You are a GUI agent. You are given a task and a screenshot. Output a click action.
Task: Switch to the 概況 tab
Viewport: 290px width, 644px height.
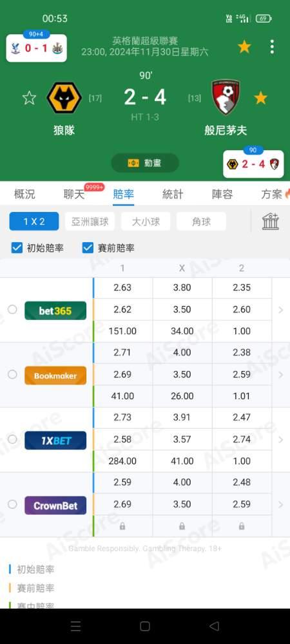pos(24,194)
